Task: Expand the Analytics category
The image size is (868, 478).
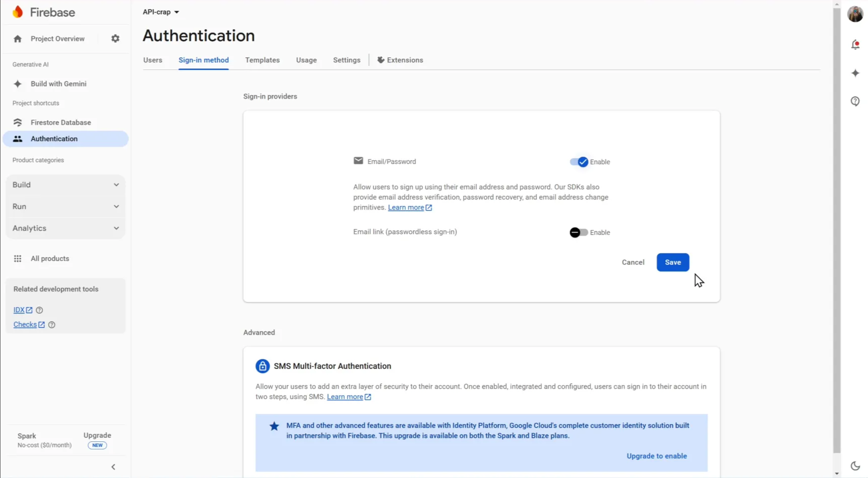Action: point(65,228)
